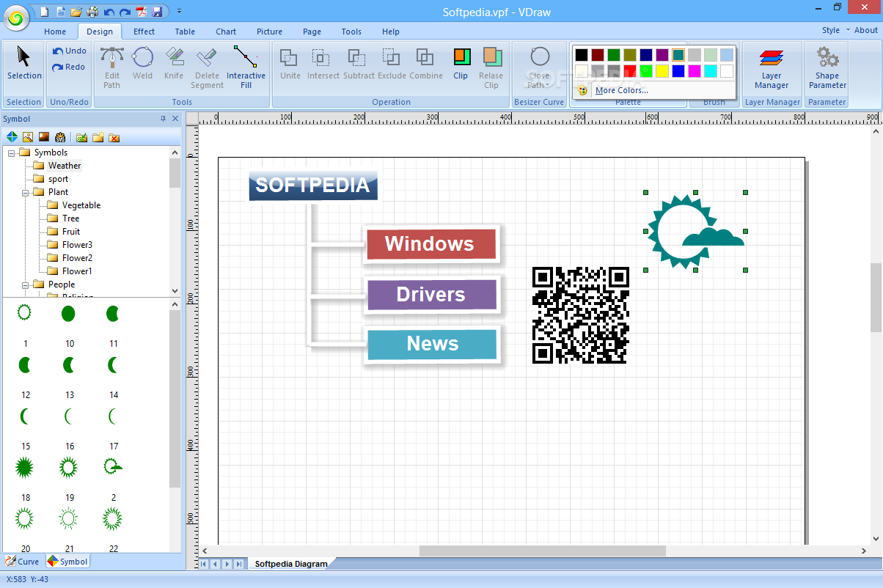Select the Vegetable folder

[x=81, y=205]
